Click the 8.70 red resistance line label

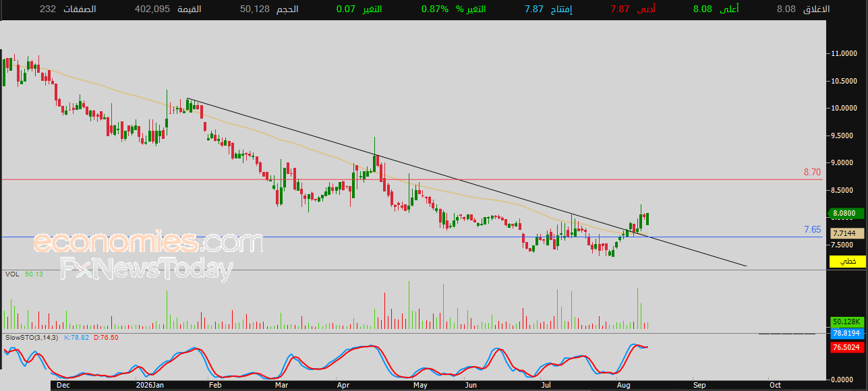[x=812, y=173]
